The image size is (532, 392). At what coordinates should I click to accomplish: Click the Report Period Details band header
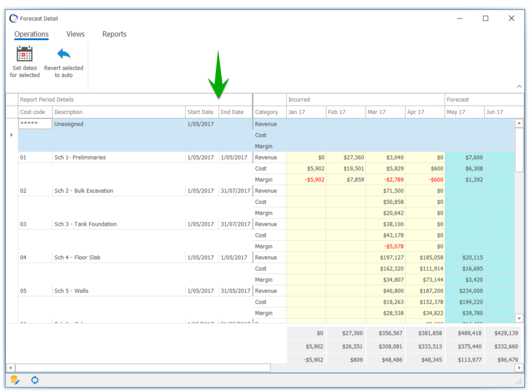135,100
